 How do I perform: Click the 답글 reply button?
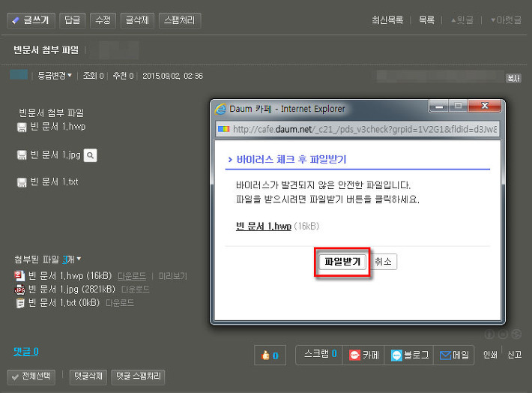pyautogui.click(x=72, y=20)
